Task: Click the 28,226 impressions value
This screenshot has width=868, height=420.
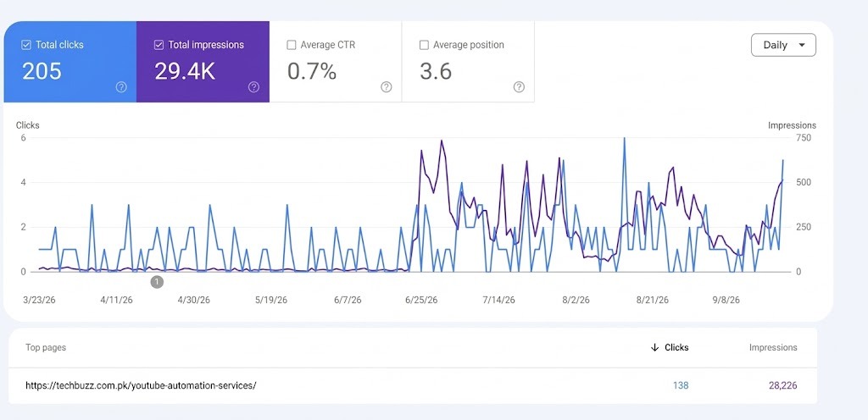Action: point(783,386)
